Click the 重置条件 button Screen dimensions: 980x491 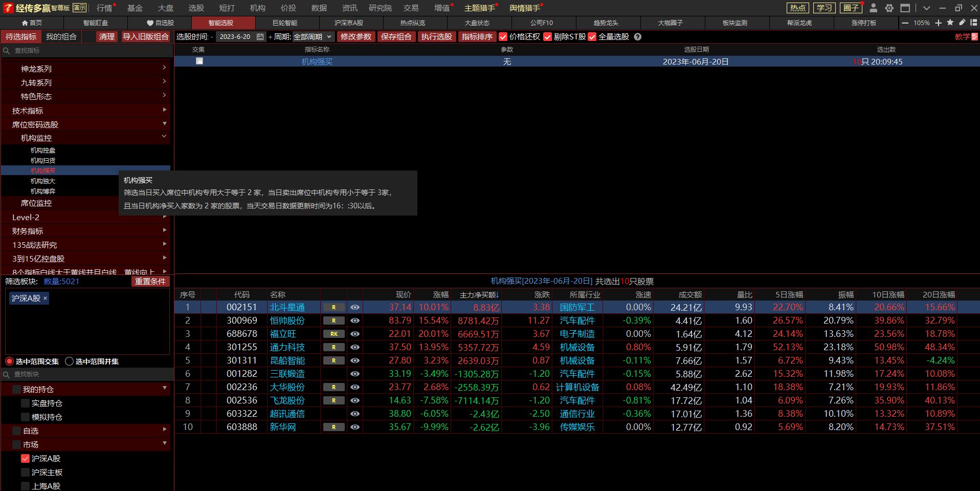click(150, 282)
